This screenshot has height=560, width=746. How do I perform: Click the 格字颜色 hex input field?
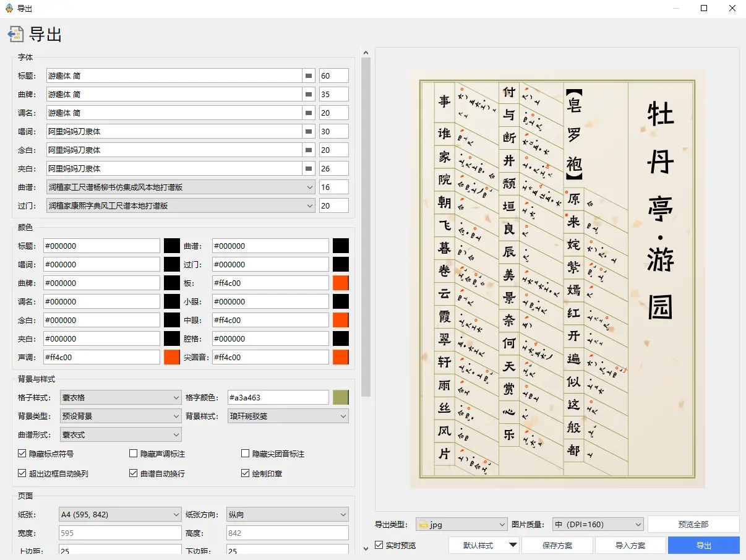click(277, 398)
